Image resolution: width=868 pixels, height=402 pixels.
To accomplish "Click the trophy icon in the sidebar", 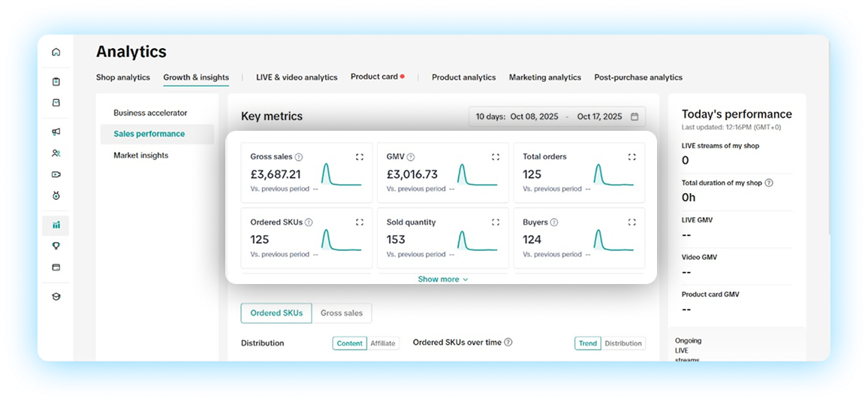I will point(56,246).
